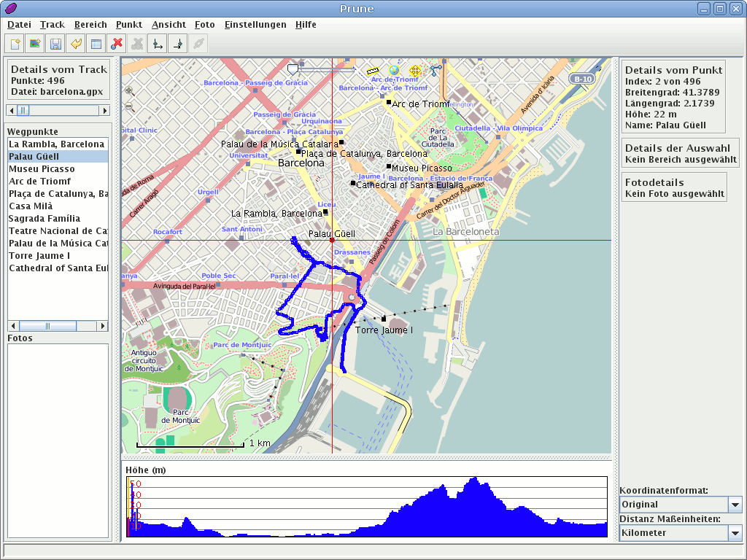Open the Distanz Maßeinheiten dropdown showing Kilometer
This screenshot has width=747, height=560.
(681, 533)
